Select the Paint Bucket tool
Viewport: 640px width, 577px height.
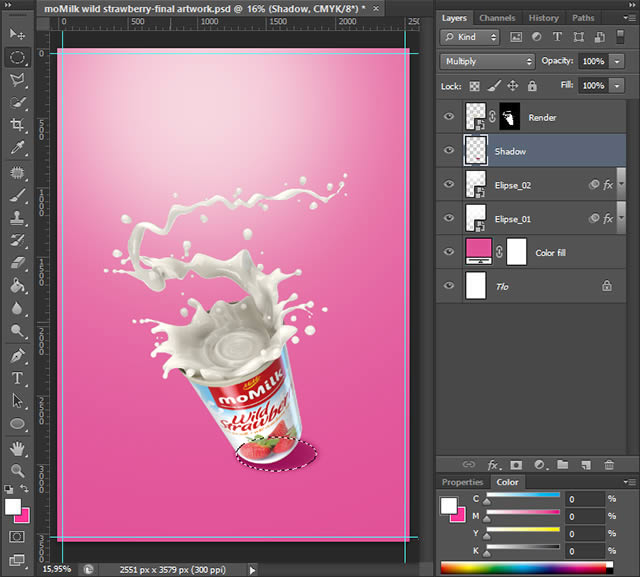17,285
